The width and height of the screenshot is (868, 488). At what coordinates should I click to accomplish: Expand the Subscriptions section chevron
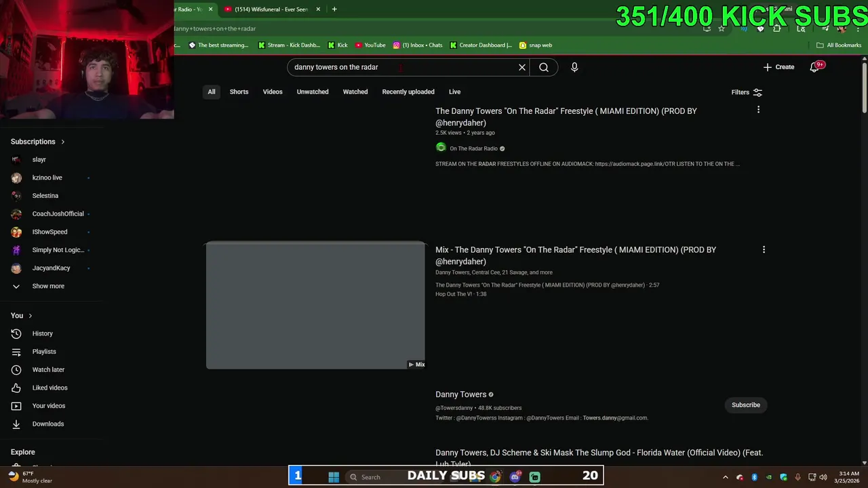click(x=63, y=142)
